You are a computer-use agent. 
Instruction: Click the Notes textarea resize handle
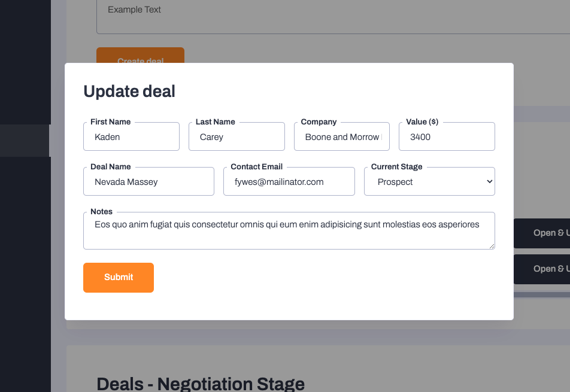click(x=492, y=245)
